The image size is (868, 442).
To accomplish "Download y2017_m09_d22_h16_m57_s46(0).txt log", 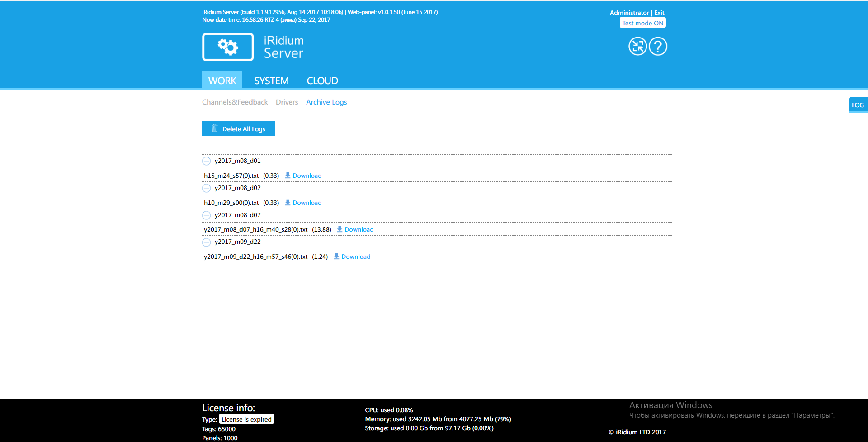I will (356, 257).
